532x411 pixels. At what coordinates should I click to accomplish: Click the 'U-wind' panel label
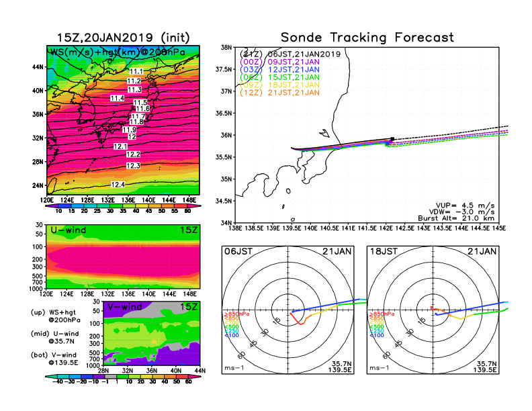69,230
